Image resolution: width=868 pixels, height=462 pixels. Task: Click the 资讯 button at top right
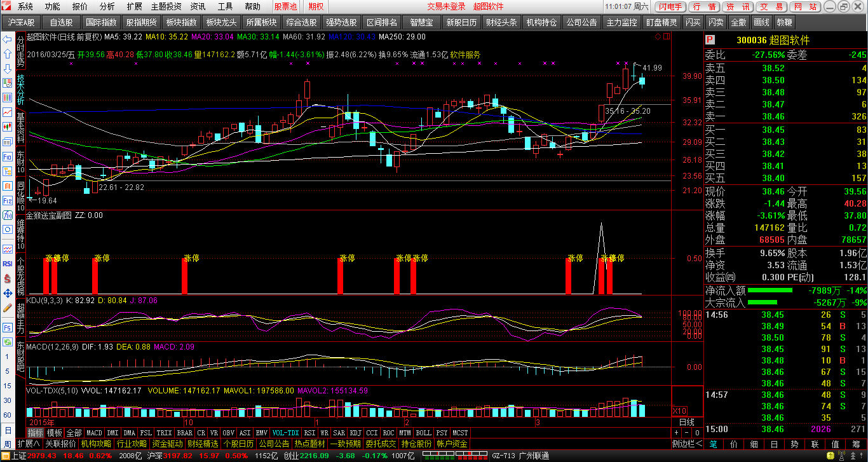(738, 6)
